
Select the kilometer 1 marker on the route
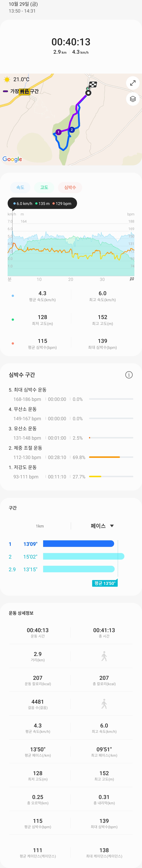coord(59,132)
